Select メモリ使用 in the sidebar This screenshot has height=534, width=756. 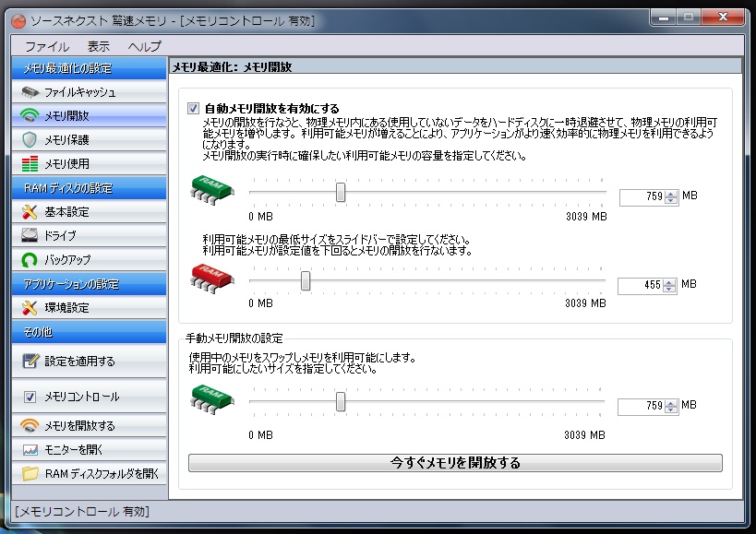90,164
